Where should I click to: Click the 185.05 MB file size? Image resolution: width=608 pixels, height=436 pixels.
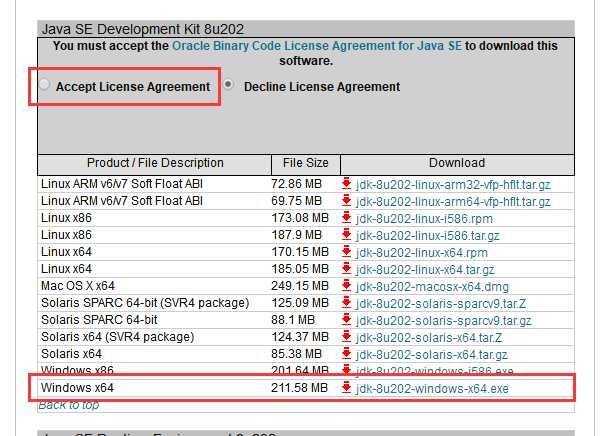pyautogui.click(x=300, y=269)
